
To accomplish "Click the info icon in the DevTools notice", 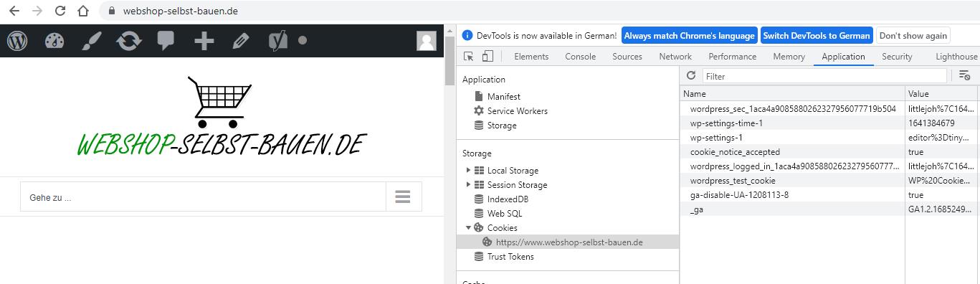I will point(467,35).
